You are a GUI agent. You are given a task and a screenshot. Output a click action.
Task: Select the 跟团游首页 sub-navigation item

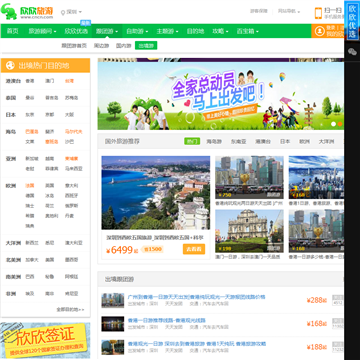click(74, 46)
